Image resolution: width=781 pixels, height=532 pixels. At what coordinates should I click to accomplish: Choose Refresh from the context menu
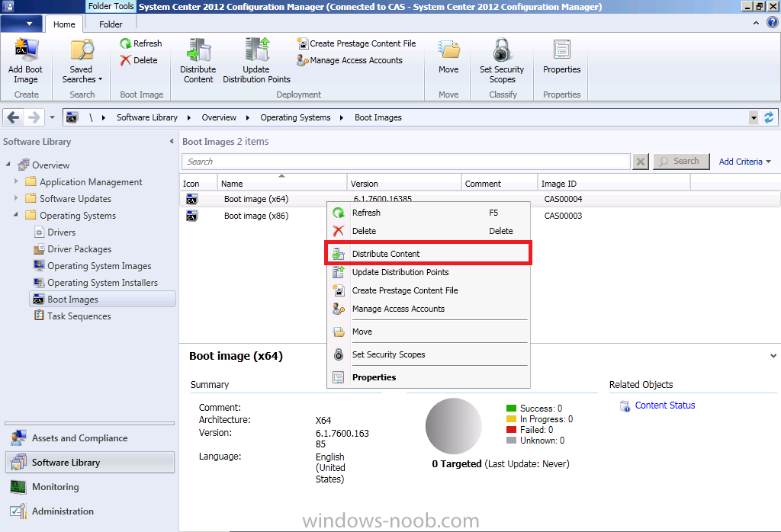click(x=429, y=213)
